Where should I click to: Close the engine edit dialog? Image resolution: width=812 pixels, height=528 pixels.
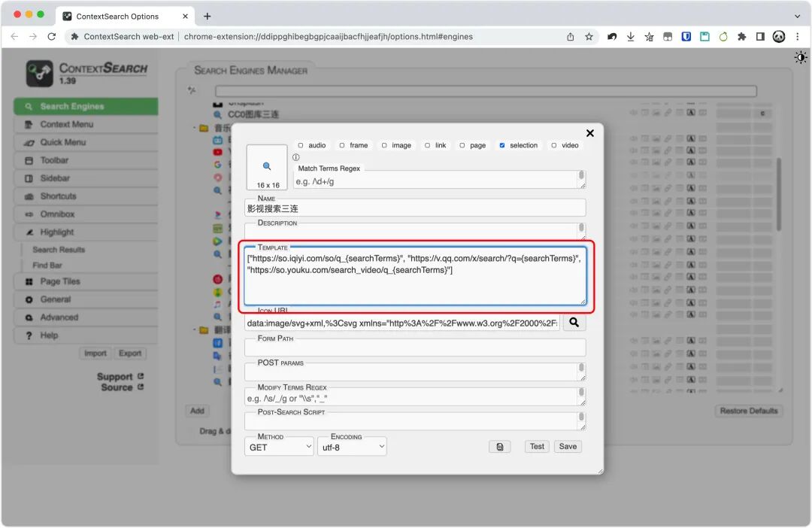pos(590,134)
